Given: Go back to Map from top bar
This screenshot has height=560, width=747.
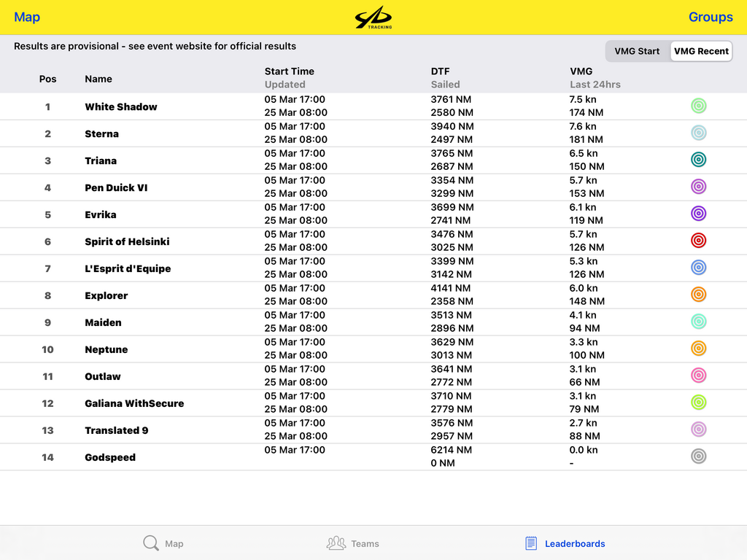Looking at the screenshot, I should pos(27,17).
